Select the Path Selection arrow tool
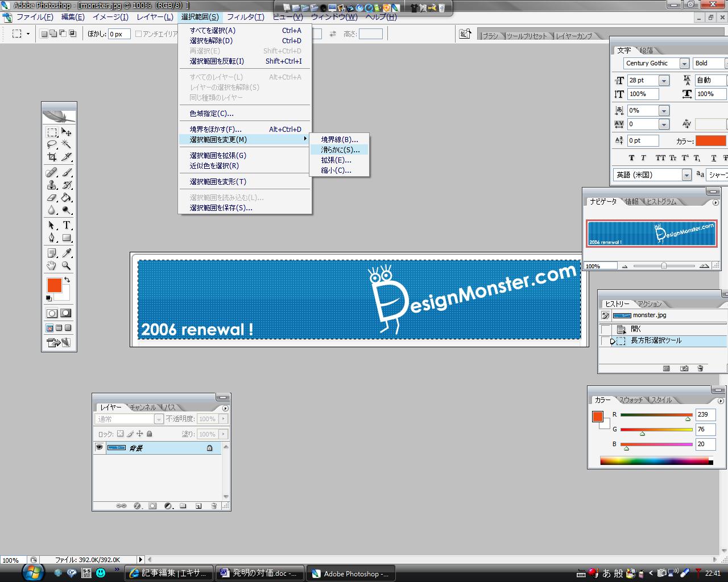Image resolution: width=728 pixels, height=582 pixels. pos(52,225)
